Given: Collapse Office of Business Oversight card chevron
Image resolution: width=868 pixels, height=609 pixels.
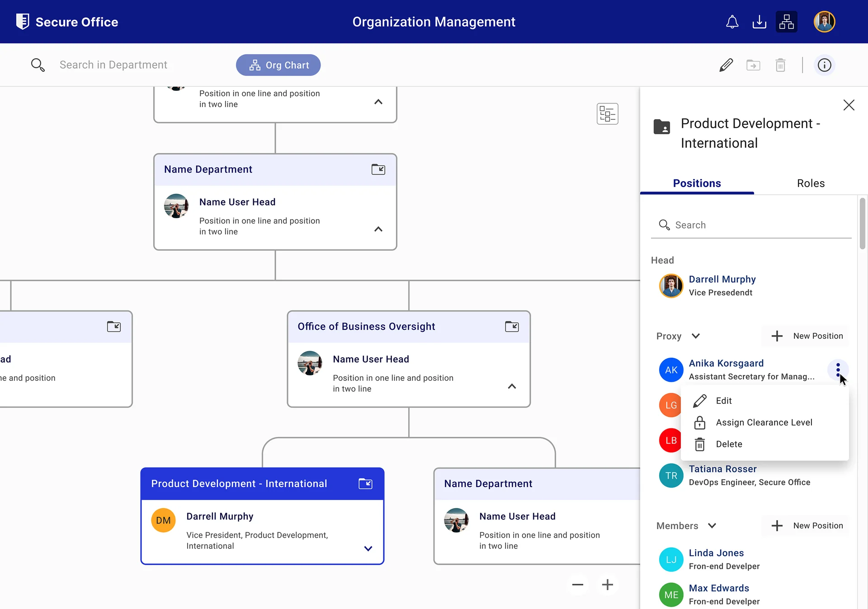Looking at the screenshot, I should [x=512, y=387].
